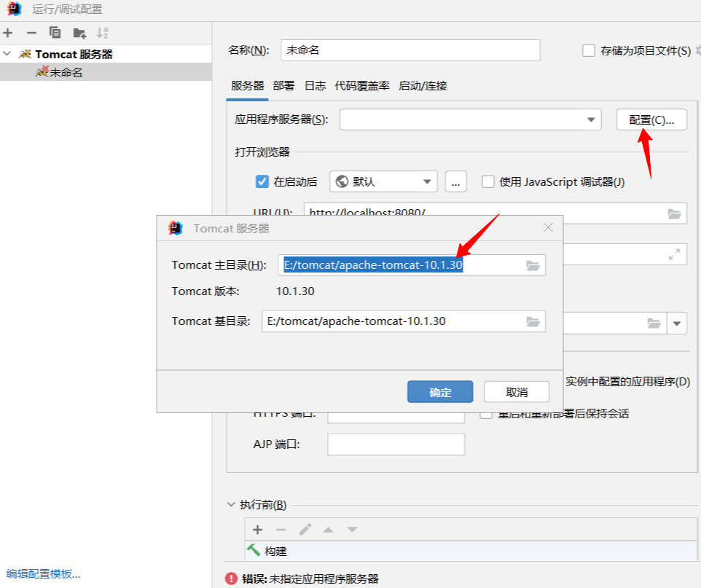Copy the selected configuration
The image size is (701, 588).
(55, 33)
